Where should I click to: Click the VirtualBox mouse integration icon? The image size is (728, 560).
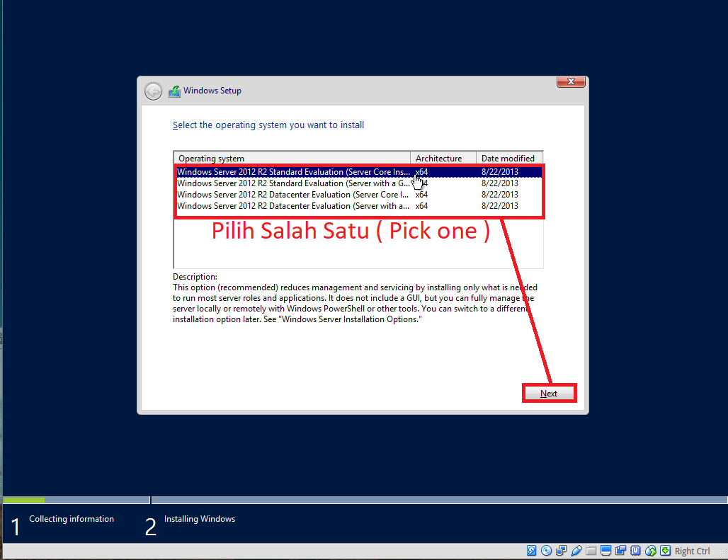[651, 551]
